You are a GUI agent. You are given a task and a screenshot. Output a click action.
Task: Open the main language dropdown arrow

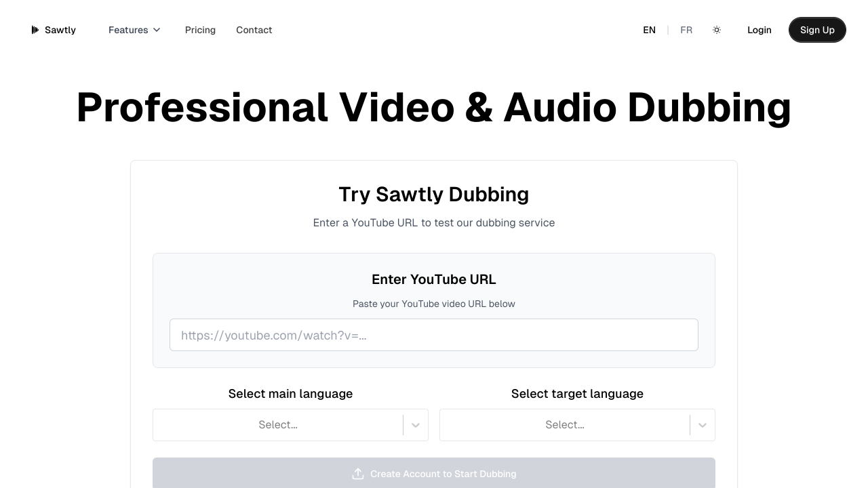point(416,425)
